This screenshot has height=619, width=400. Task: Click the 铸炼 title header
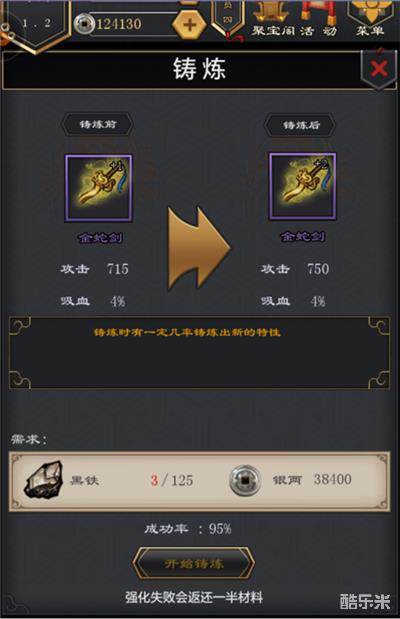click(199, 69)
